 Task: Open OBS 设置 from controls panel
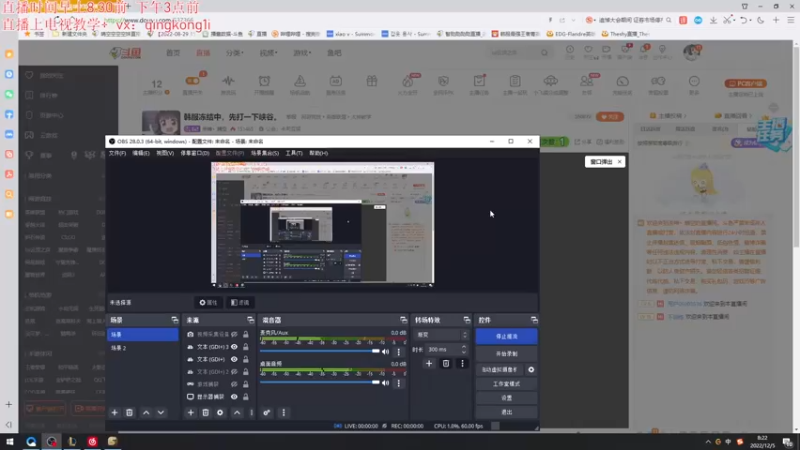pos(506,398)
